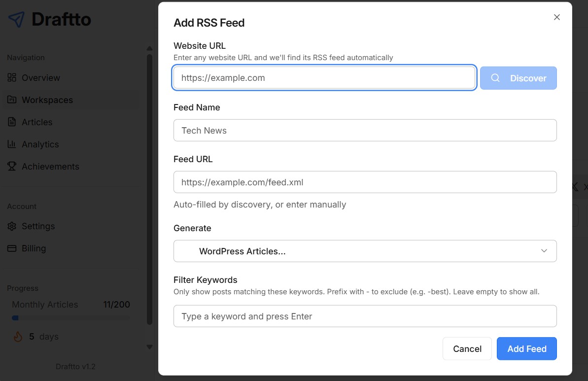Image resolution: width=588 pixels, height=381 pixels.
Task: Click the Monthly Articles progress bar
Action: click(x=71, y=318)
